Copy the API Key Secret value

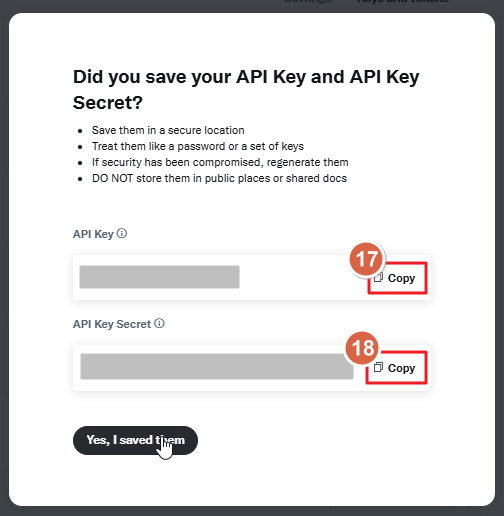(x=396, y=367)
